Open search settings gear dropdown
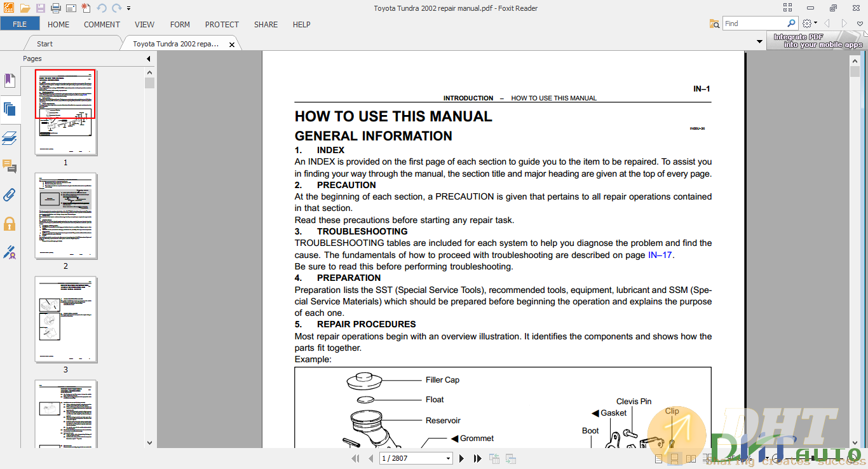 [810, 24]
